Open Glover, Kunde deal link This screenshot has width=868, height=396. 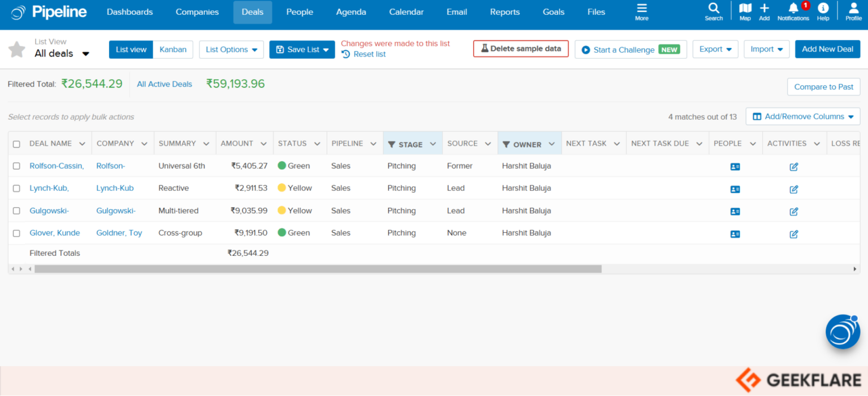coord(55,233)
